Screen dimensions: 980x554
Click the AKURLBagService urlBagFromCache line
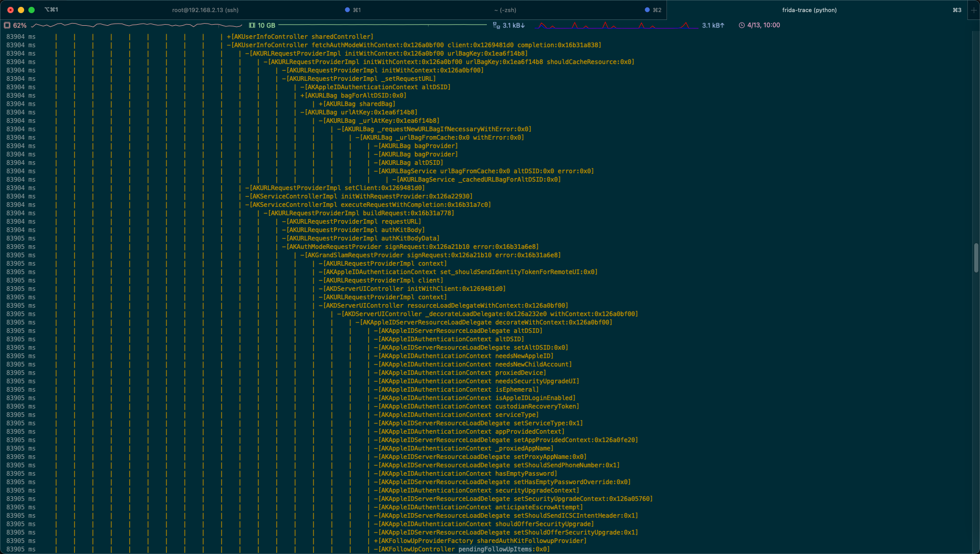[x=484, y=171]
